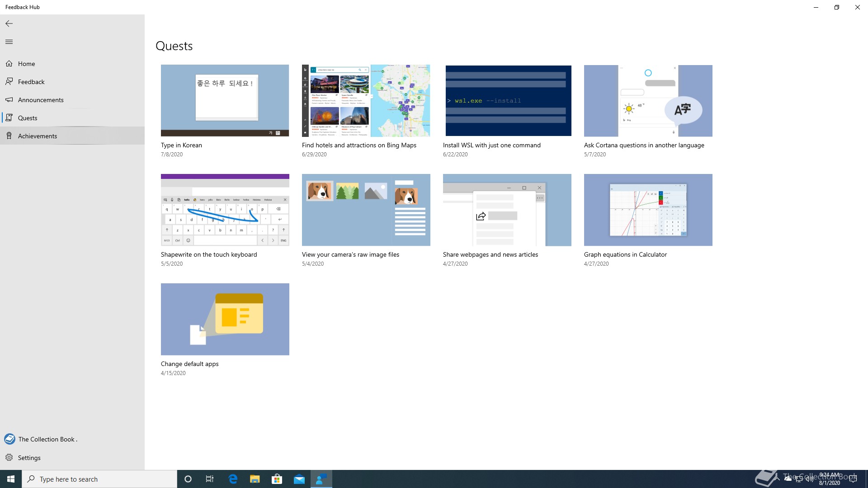The height and width of the screenshot is (488, 868).
Task: Click the date 4/15/2020 under default apps
Action: pyautogui.click(x=173, y=373)
